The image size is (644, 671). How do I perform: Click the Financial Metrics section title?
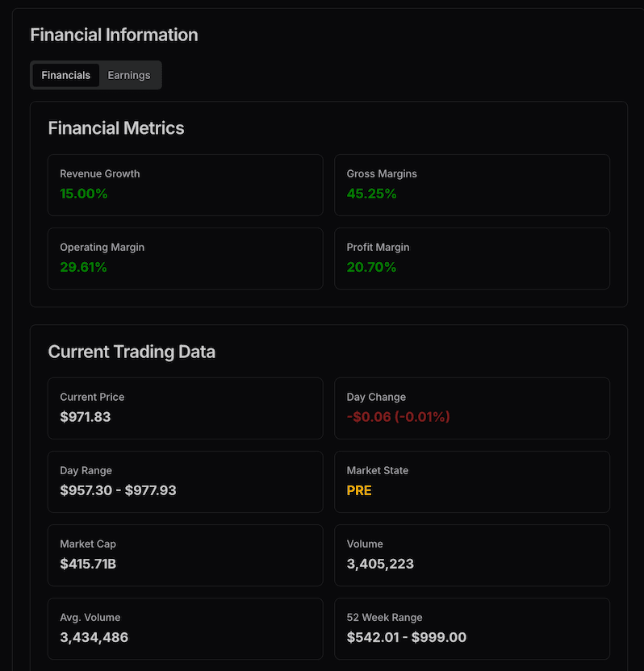pos(116,128)
